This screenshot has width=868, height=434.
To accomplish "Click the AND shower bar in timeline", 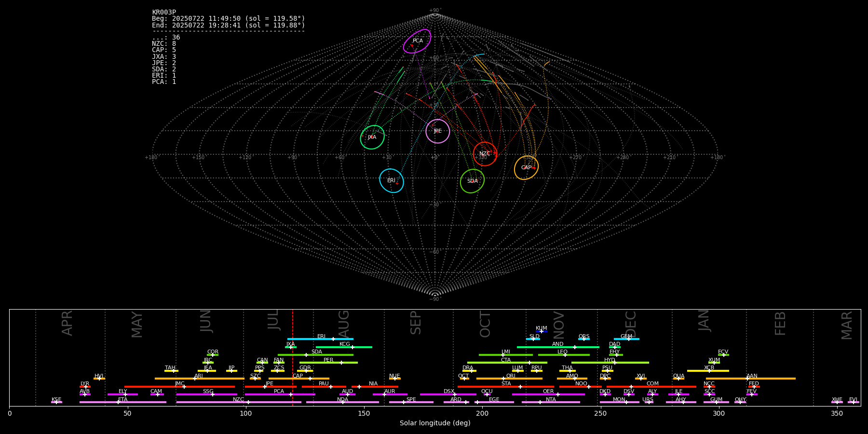I will [558, 347].
